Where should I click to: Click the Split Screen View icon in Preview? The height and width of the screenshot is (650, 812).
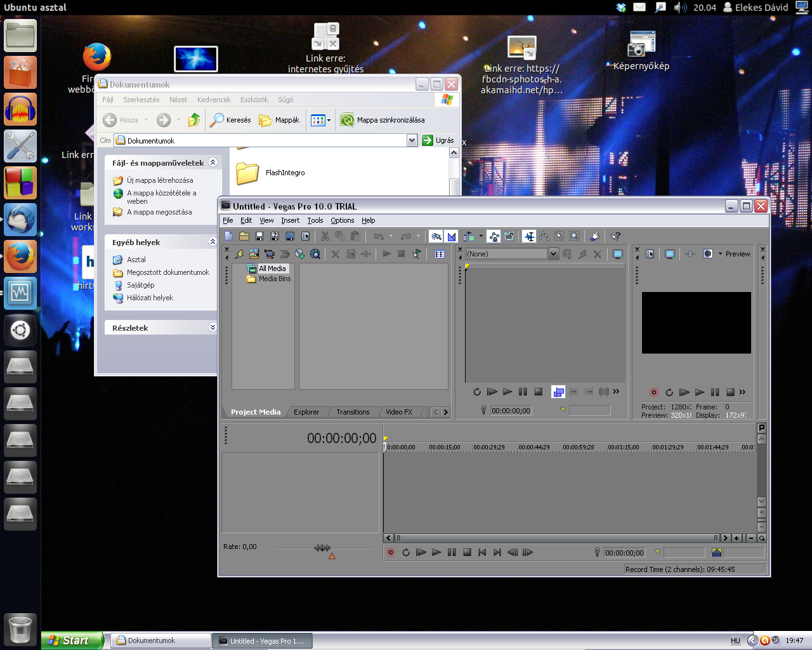pos(708,254)
